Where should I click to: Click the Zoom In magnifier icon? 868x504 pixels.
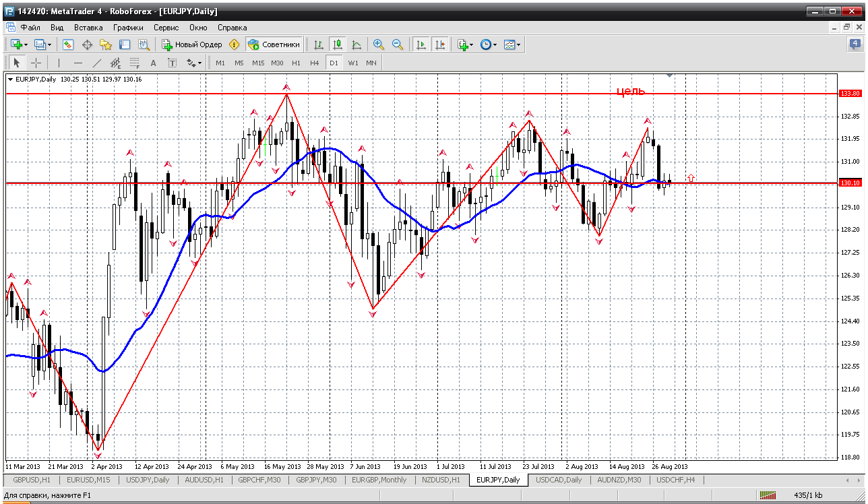(x=379, y=44)
